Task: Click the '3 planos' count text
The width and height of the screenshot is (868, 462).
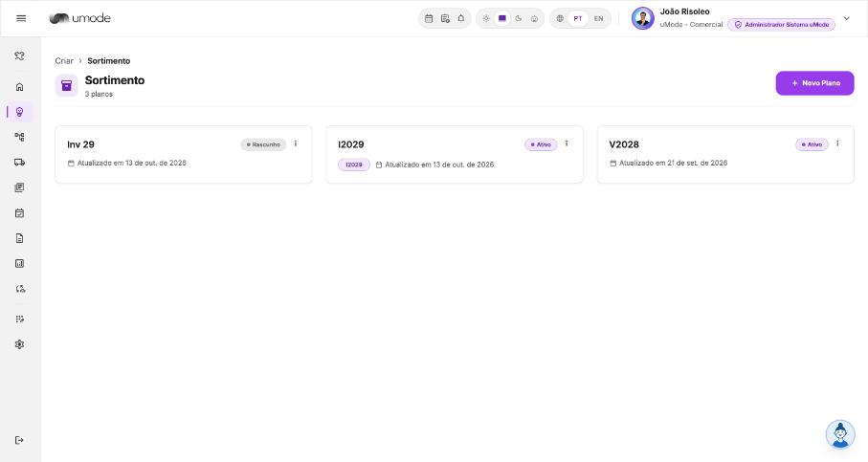Action: click(x=99, y=94)
